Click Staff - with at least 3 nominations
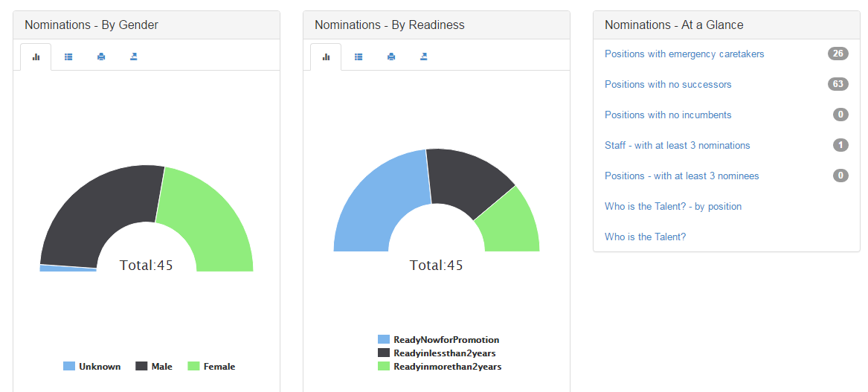This screenshot has width=868, height=392. pos(678,145)
